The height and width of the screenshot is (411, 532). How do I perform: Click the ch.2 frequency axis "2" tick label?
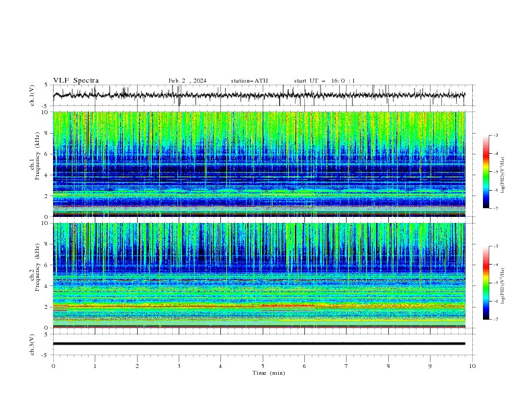coord(47,307)
